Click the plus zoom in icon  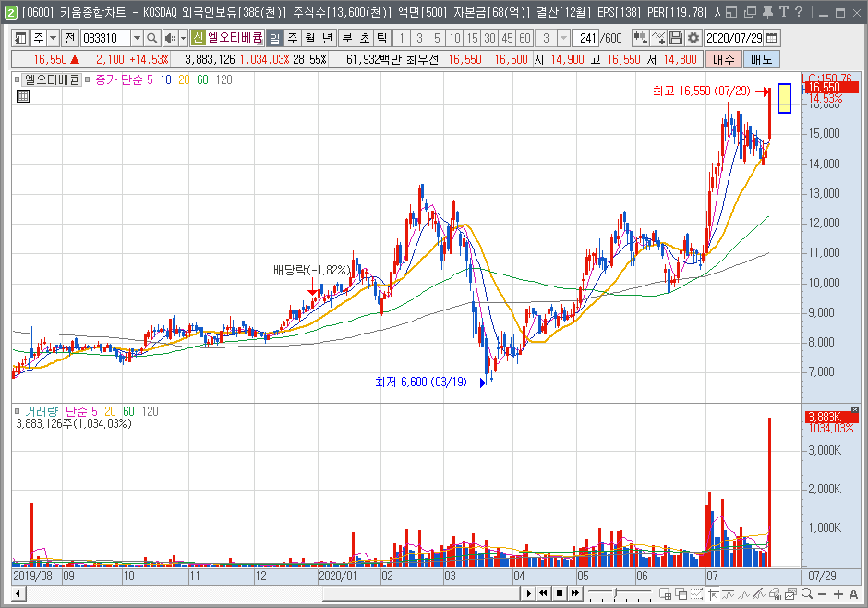pos(838,594)
